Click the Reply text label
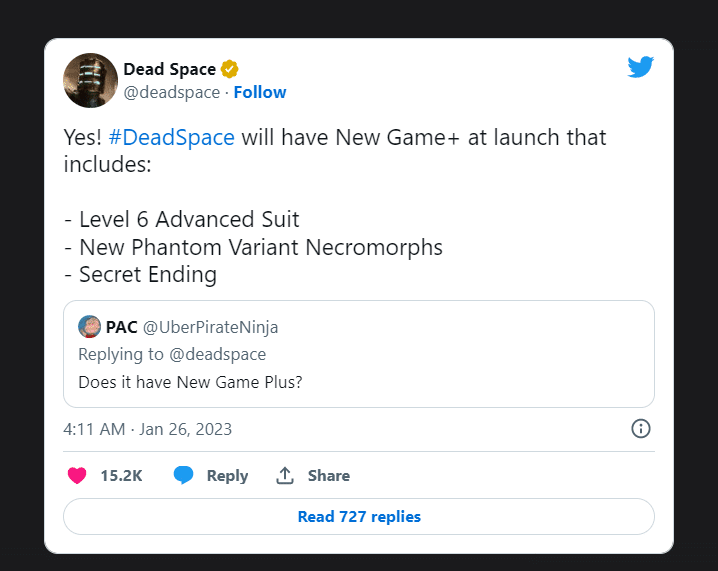Image resolution: width=718 pixels, height=571 pixels. 227,476
